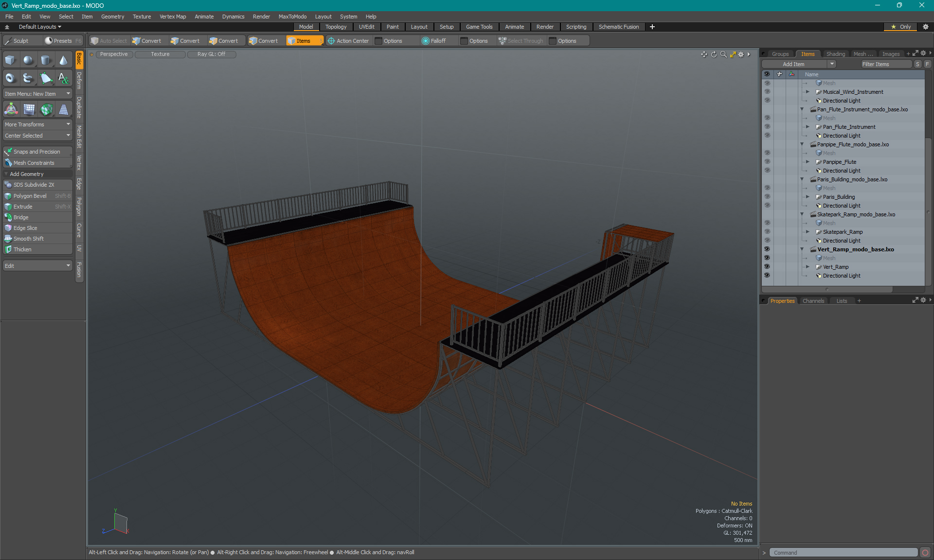The image size is (934, 560).
Task: Toggle SDS Subdivide 2X tool
Action: pos(36,185)
